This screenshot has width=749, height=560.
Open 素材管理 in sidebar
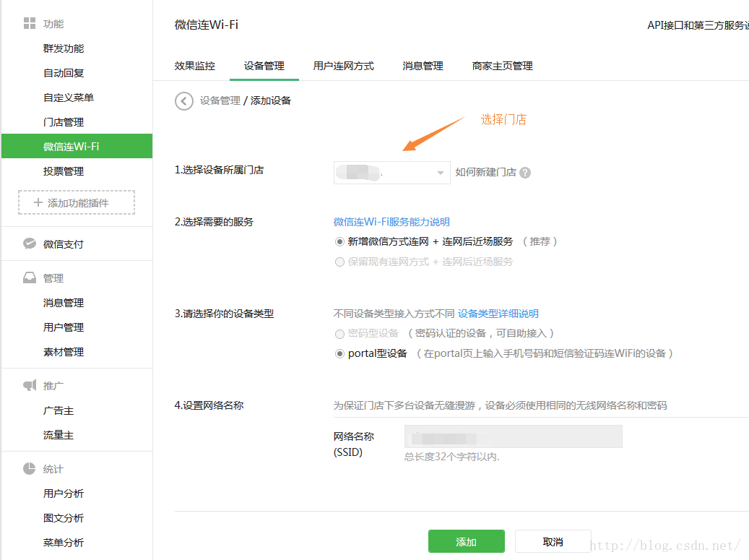(64, 352)
